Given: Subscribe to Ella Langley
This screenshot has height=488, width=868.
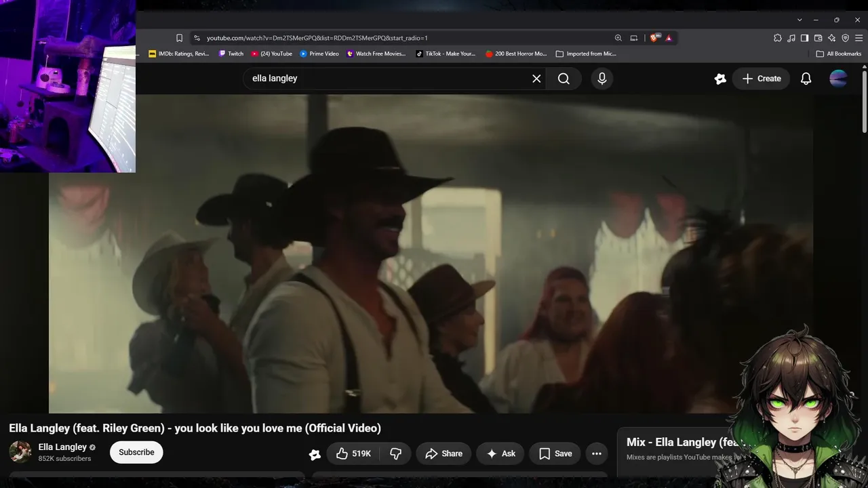Looking at the screenshot, I should point(136,452).
